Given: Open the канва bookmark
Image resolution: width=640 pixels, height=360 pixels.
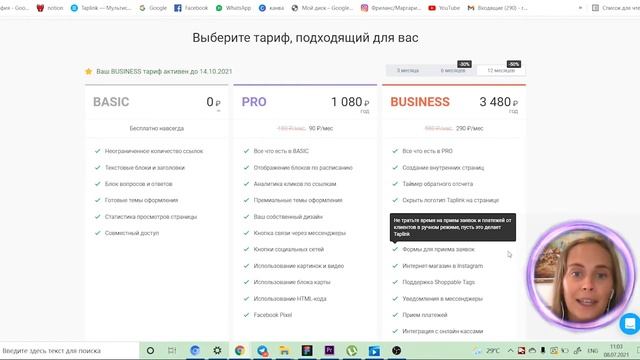Looking at the screenshot, I should pos(271,8).
